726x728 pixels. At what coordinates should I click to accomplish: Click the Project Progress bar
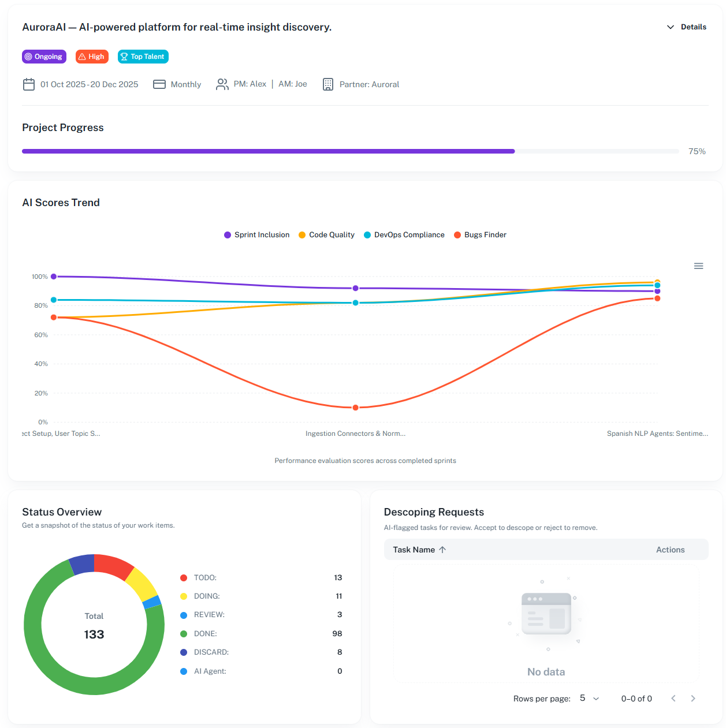350,151
